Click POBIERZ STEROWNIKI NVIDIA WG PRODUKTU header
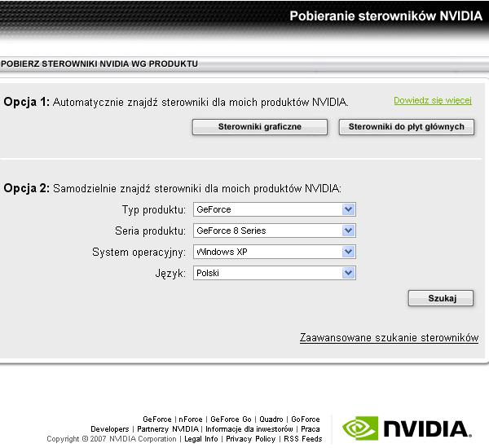The height and width of the screenshot is (448, 489). point(99,64)
